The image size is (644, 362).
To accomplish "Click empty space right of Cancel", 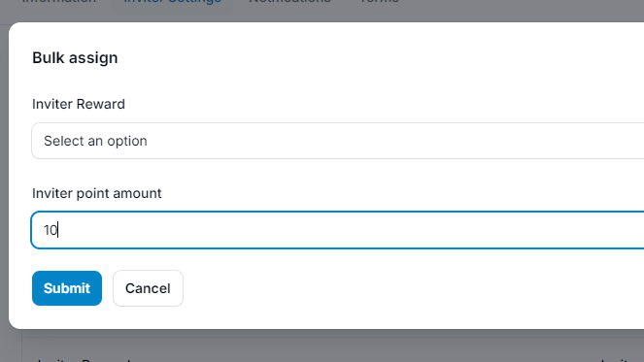I will coord(411,288).
